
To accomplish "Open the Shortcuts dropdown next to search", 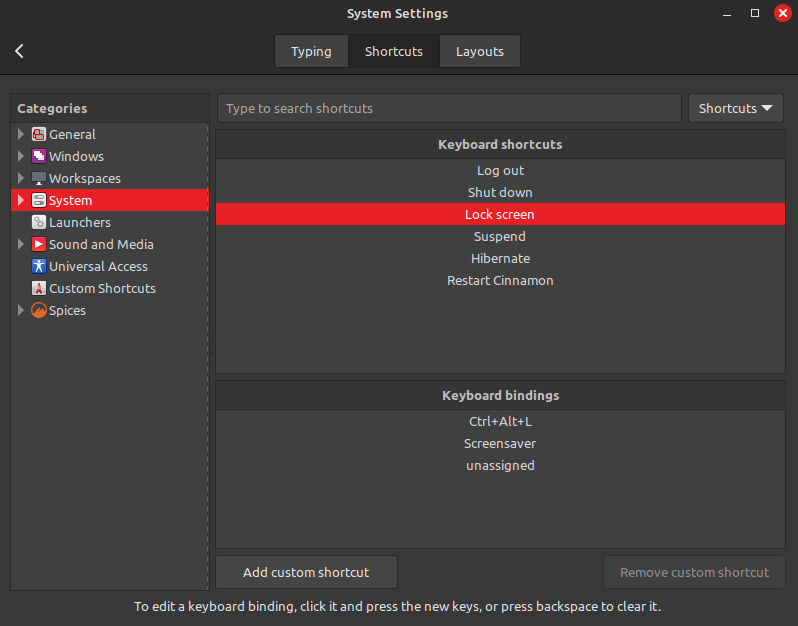I will (735, 108).
